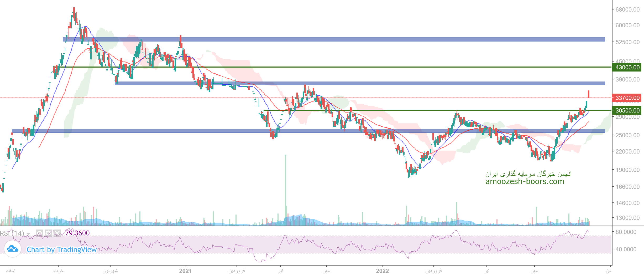Click the red 33700.00 current price label

pyautogui.click(x=627, y=98)
